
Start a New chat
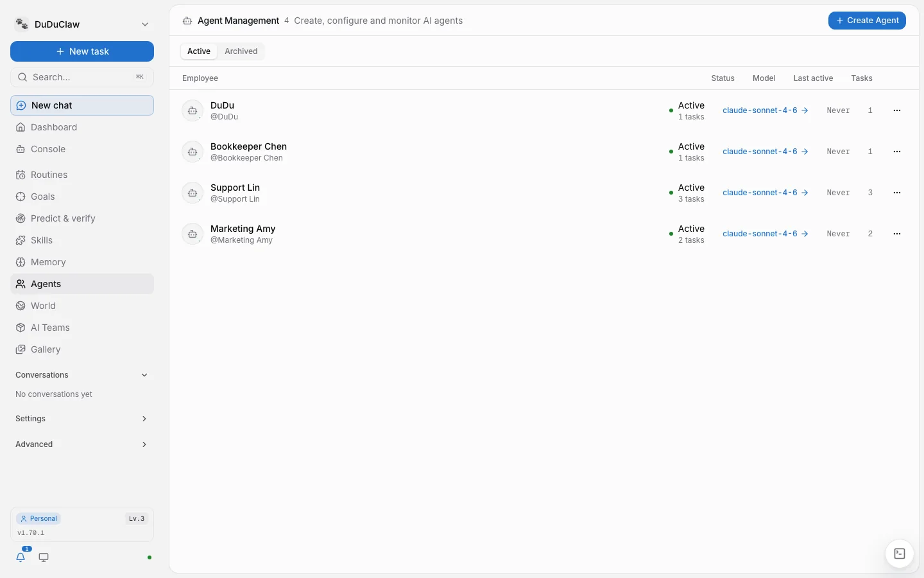coord(82,105)
